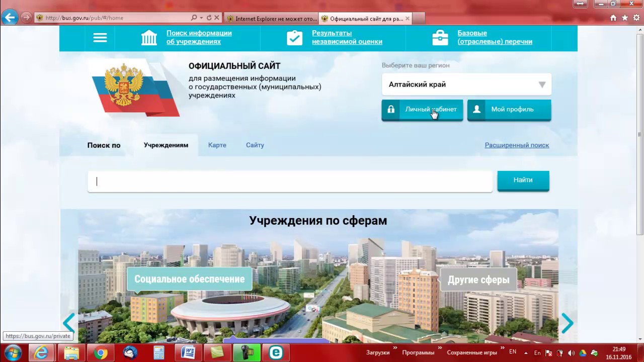Open the address bar dropdown arrow
Screen dimensions: 644x362
click(x=201, y=18)
